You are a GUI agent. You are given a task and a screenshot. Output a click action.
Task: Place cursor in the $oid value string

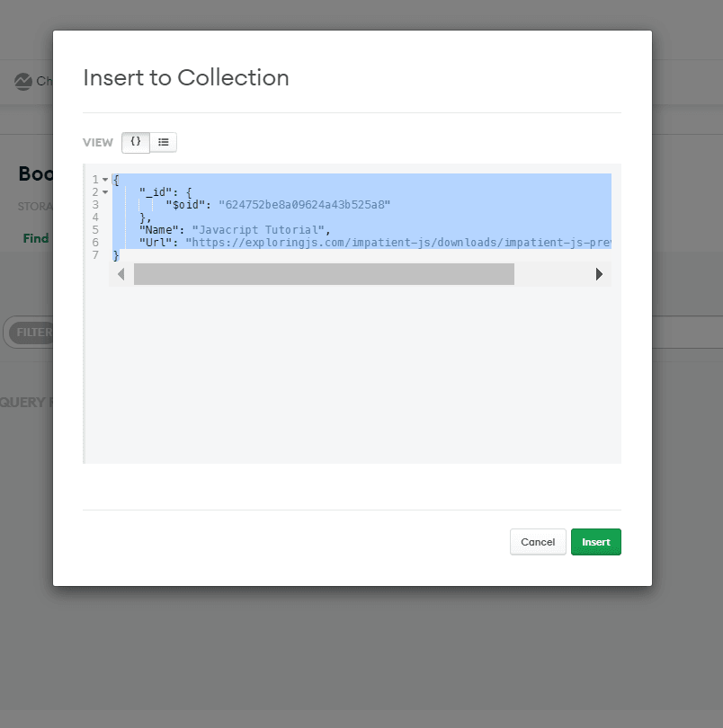[x=304, y=205]
